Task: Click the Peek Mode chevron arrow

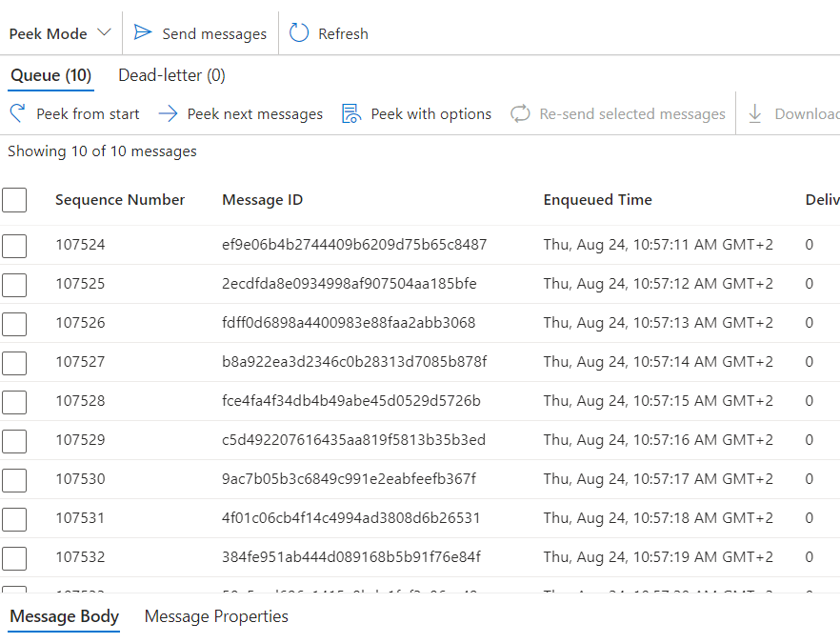Action: pyautogui.click(x=105, y=32)
